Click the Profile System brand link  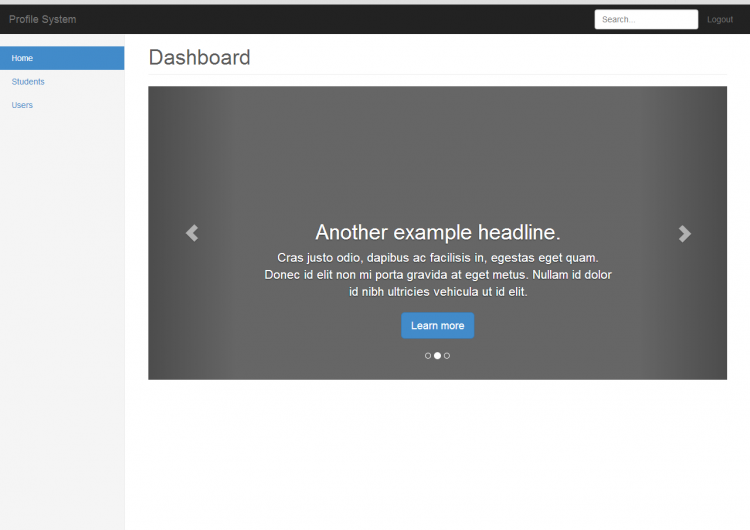click(x=43, y=19)
